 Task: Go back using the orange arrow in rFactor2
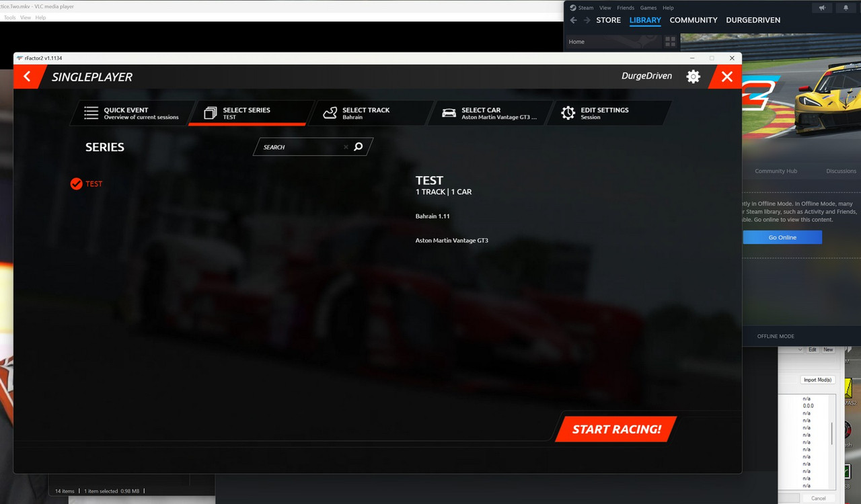pyautogui.click(x=27, y=77)
